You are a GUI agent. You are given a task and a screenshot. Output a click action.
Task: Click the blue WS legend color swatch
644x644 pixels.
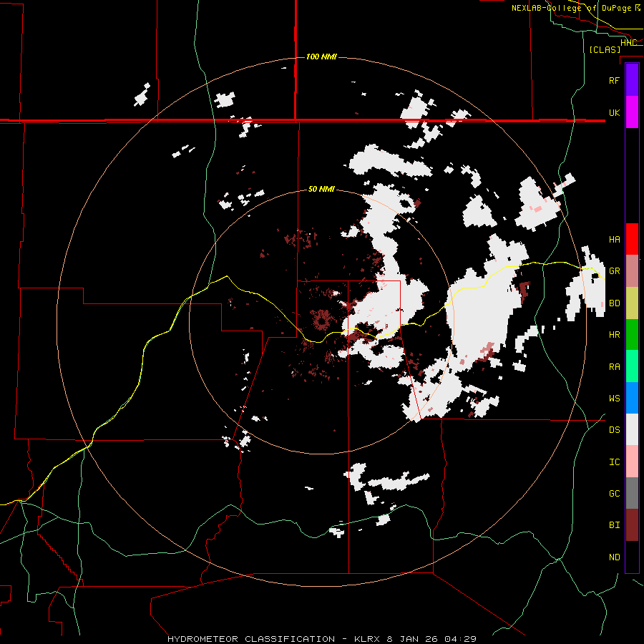[x=632, y=398]
